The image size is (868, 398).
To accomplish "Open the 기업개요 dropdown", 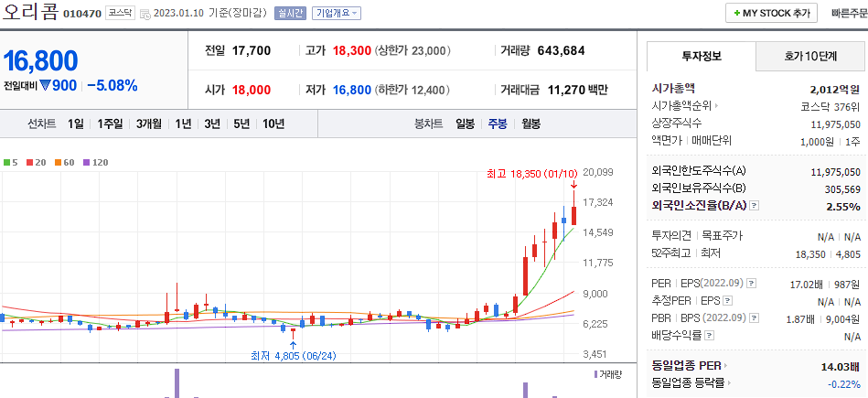I will click(x=337, y=14).
